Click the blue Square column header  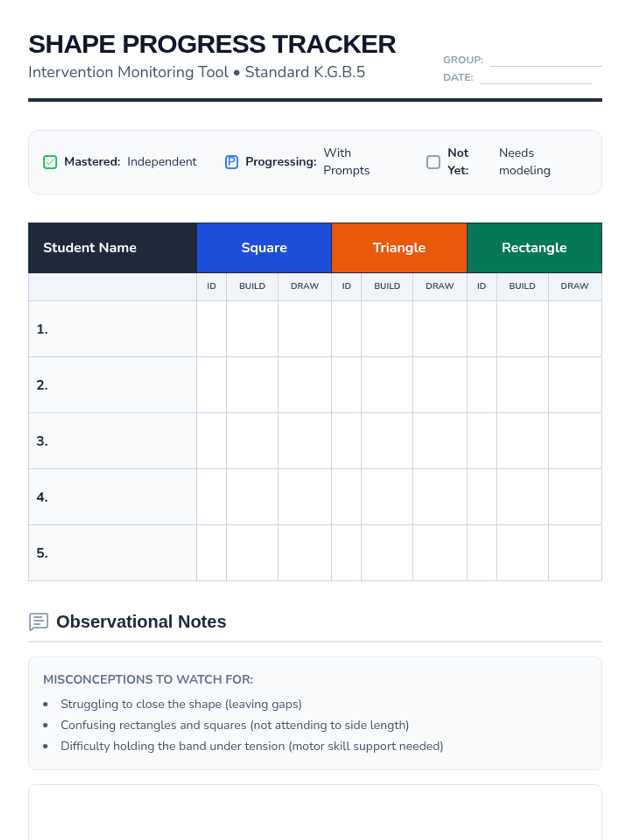(x=264, y=248)
